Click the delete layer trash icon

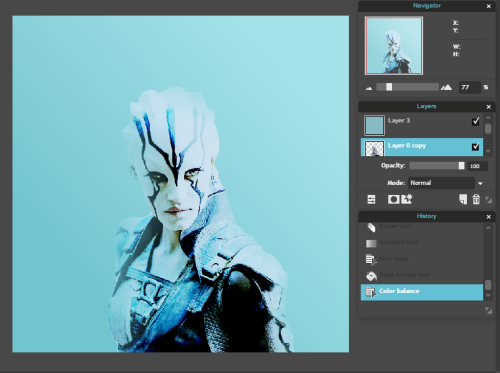(x=476, y=199)
